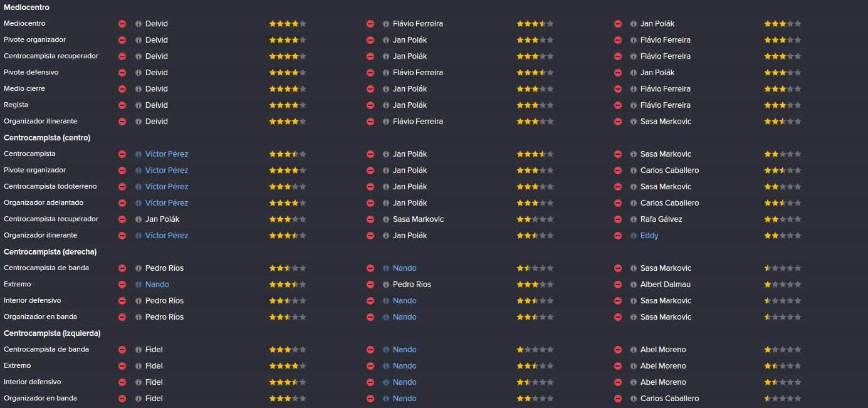The height and width of the screenshot is (408, 868).
Task: Open Víctor Pérez in Pivote organizador row
Action: [167, 170]
